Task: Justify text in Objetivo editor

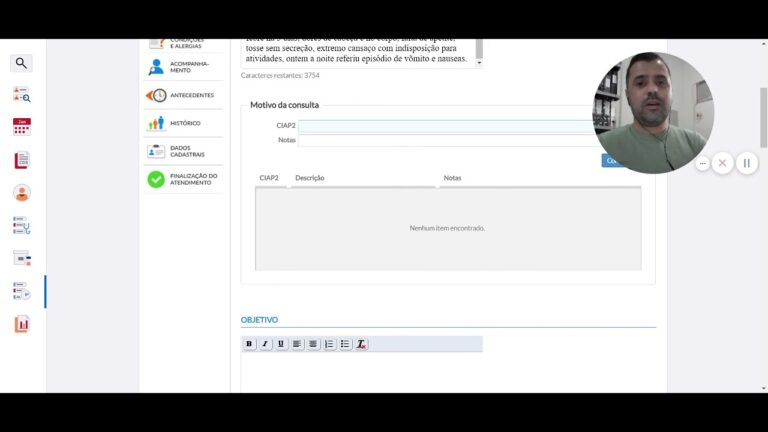Action: coord(313,344)
